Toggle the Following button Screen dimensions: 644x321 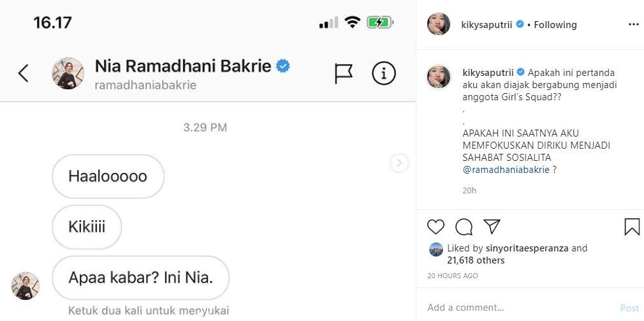555,25
